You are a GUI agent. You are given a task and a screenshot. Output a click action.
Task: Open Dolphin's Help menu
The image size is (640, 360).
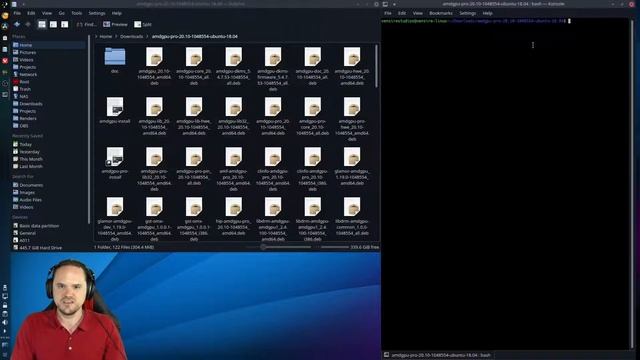(x=117, y=13)
